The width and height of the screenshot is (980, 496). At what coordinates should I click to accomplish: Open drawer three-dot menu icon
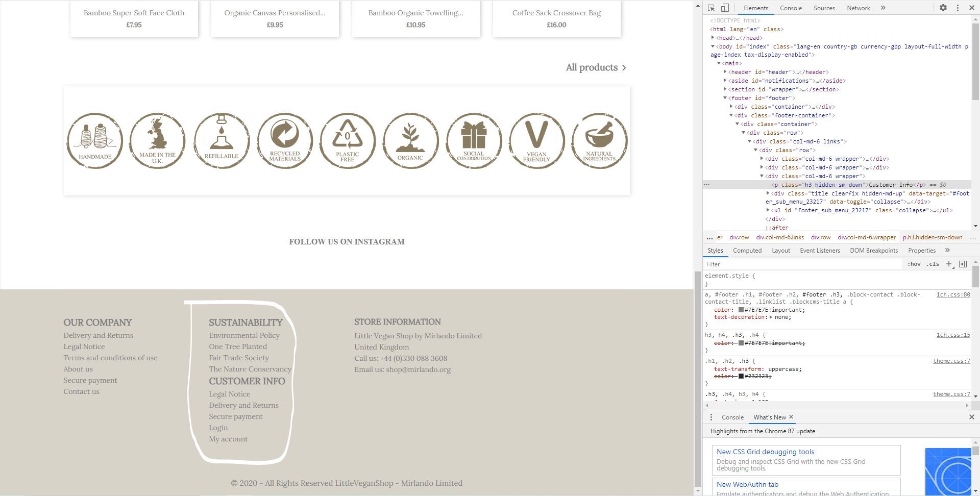[711, 417]
